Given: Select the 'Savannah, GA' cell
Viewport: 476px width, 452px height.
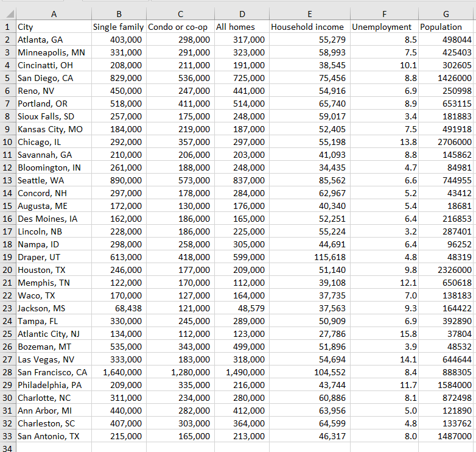Looking at the screenshot, I should [54, 155].
